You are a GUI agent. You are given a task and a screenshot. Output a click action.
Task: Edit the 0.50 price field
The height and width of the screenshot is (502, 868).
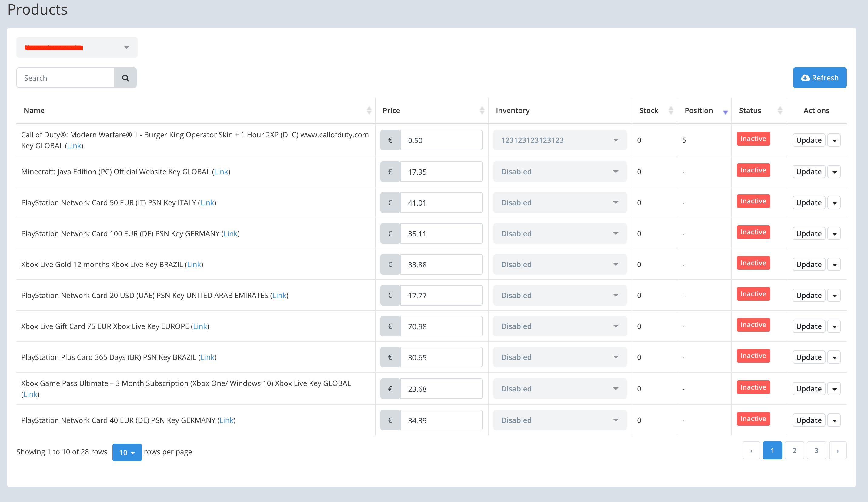tap(442, 140)
